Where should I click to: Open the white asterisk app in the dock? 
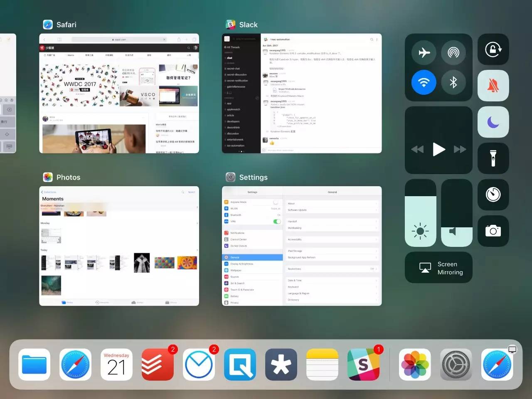tap(281, 365)
